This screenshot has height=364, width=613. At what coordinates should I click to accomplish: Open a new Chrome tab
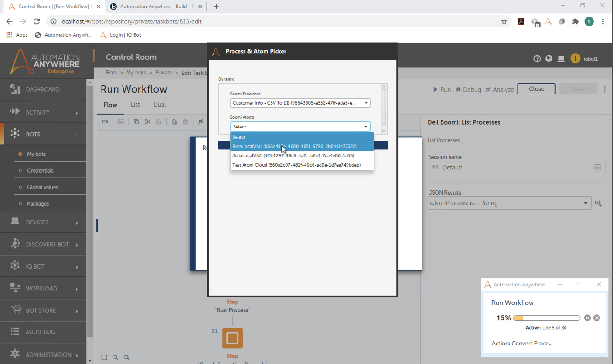click(216, 7)
